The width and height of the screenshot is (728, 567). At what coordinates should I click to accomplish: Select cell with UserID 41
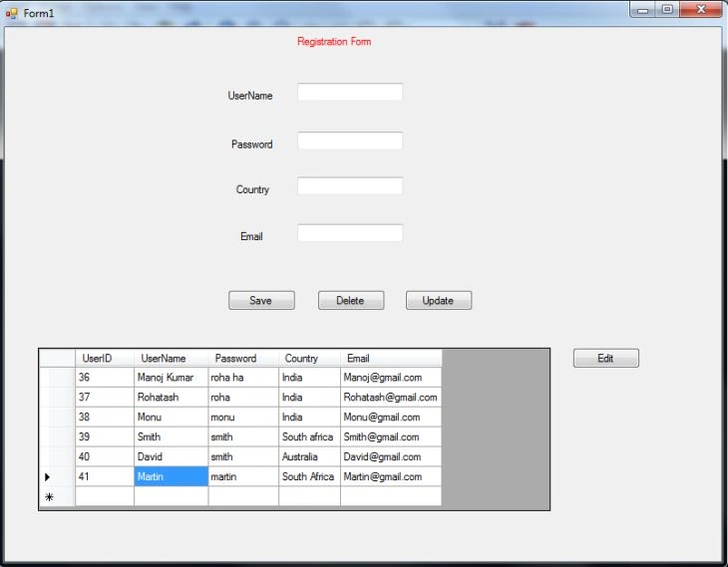pyautogui.click(x=105, y=476)
